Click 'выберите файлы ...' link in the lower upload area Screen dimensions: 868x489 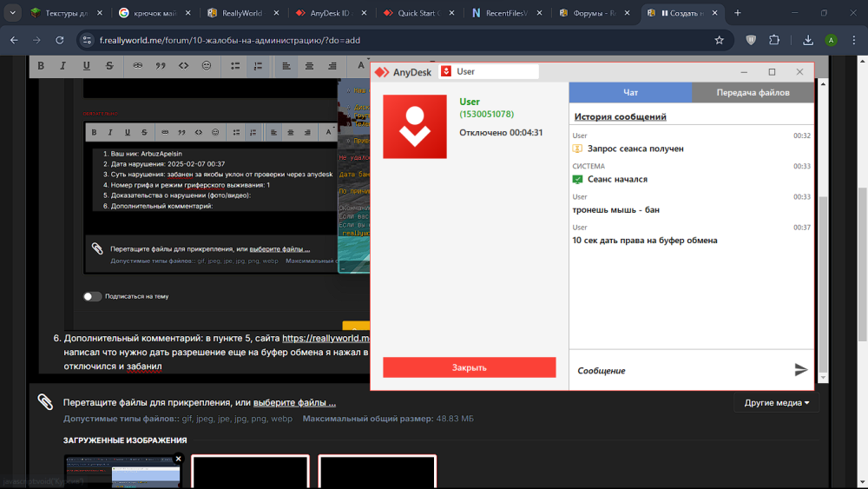tap(294, 403)
